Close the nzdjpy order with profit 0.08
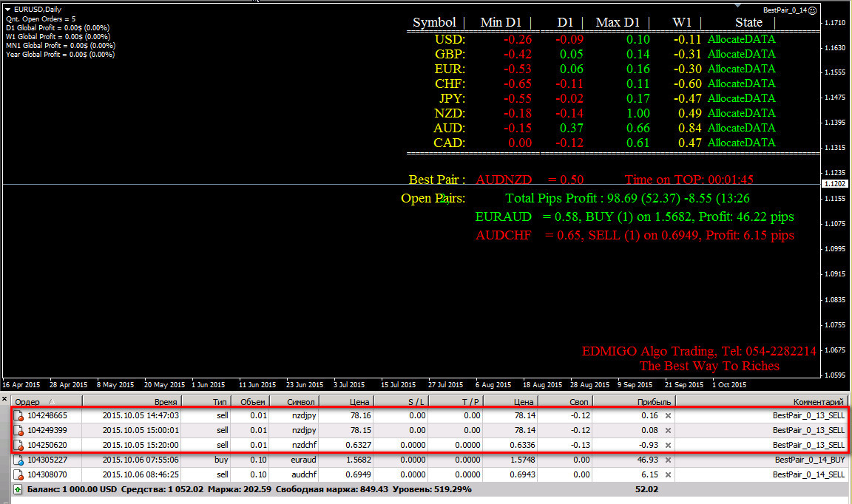Screen dimensions: 852x504 tap(669, 430)
